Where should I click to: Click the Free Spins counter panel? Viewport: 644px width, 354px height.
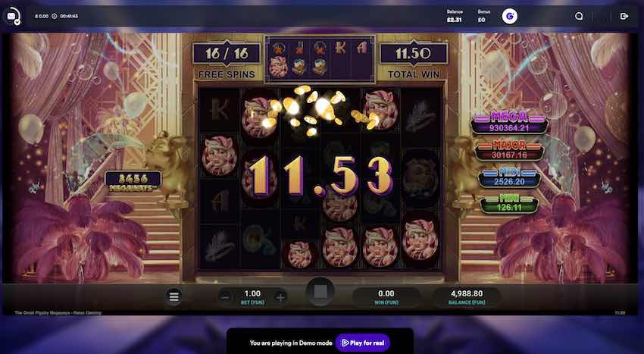[x=227, y=60]
